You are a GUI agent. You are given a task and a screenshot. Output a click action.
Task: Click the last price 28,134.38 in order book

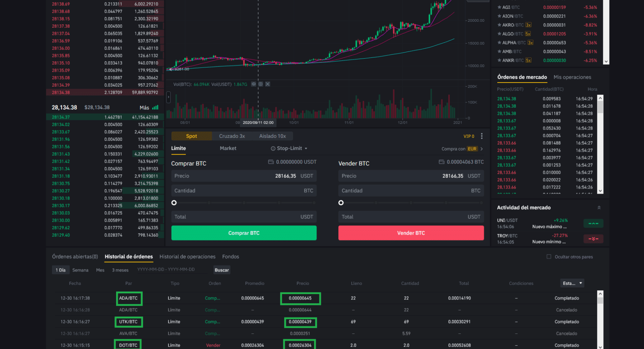click(x=65, y=107)
